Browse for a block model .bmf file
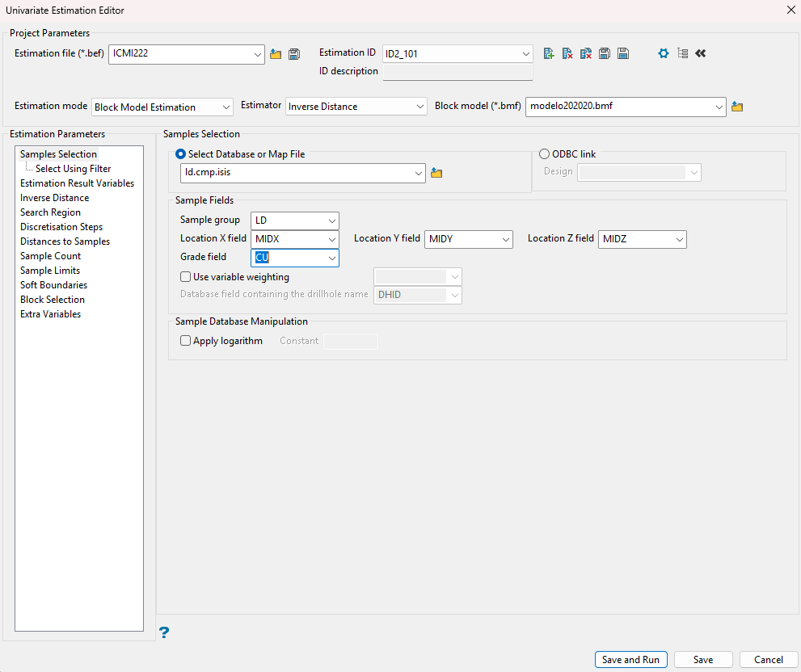This screenshot has height=672, width=801. point(737,107)
